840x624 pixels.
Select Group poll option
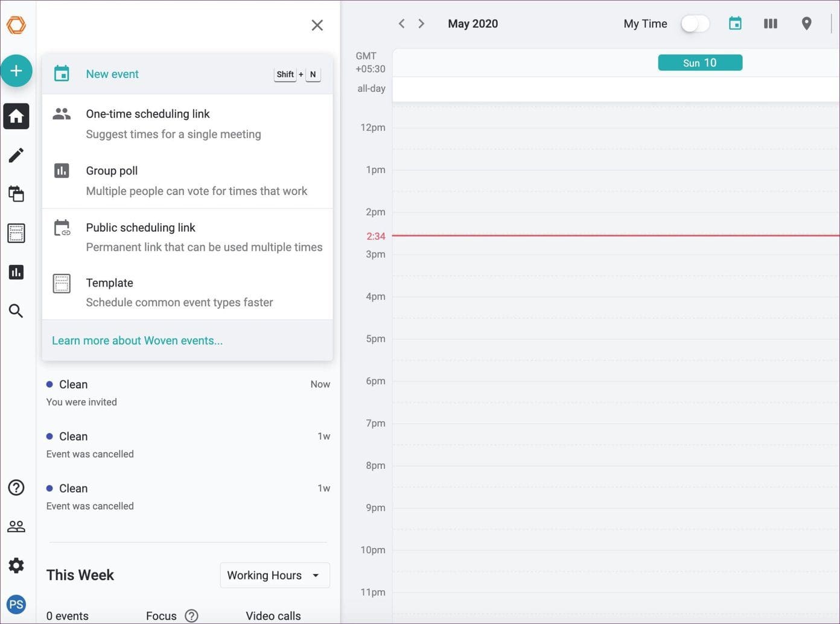[187, 180]
